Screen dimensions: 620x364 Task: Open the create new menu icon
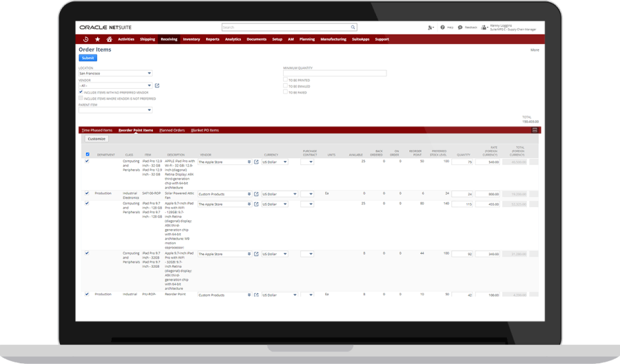pos(431,28)
